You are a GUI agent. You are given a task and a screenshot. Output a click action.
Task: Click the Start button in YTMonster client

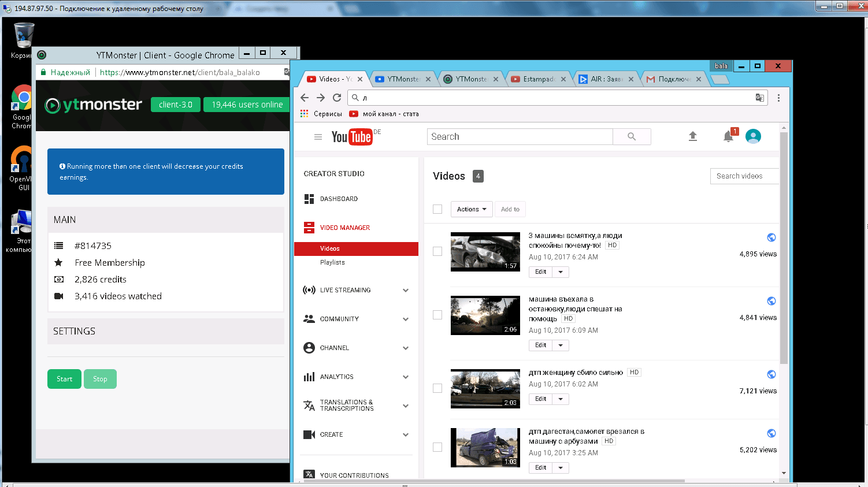(64, 379)
